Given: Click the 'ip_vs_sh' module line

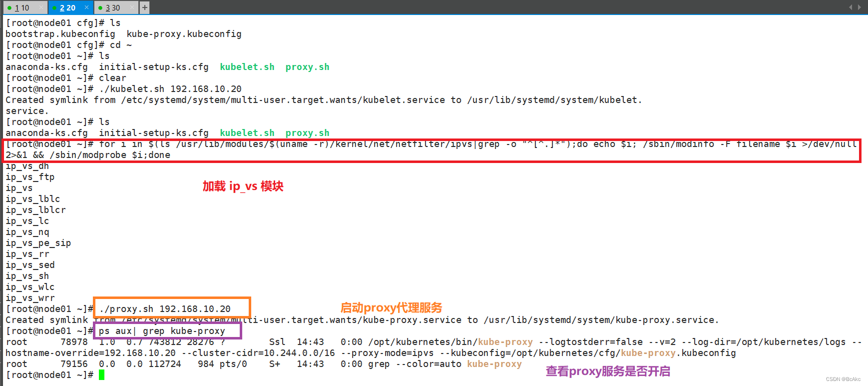Looking at the screenshot, I should (x=27, y=276).
